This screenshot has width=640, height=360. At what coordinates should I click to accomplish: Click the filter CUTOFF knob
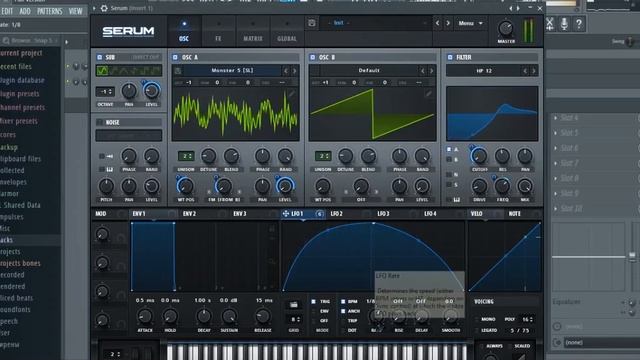(x=479, y=156)
